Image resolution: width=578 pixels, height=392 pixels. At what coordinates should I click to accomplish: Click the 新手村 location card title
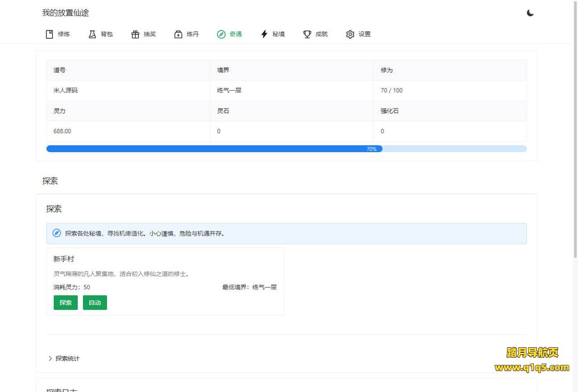coord(64,259)
